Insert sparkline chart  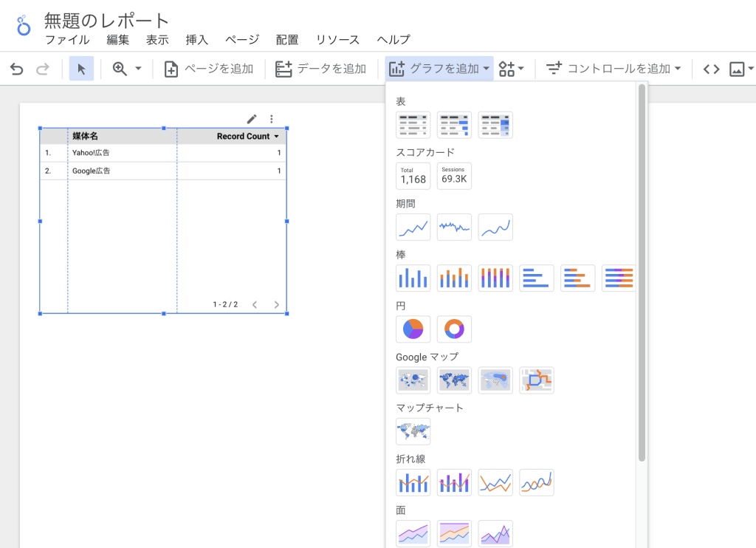(454, 227)
